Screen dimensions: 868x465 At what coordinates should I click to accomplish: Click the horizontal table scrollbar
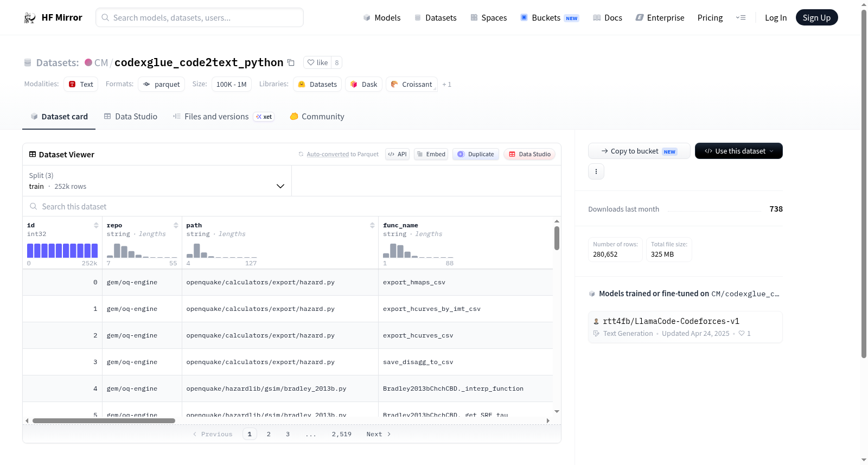(104, 421)
